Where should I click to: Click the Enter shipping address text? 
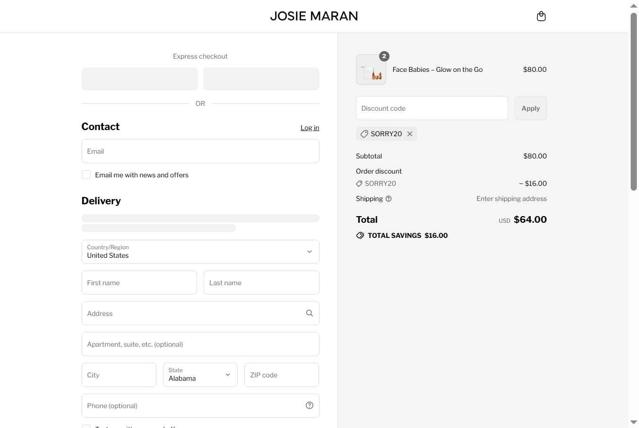[x=511, y=199]
